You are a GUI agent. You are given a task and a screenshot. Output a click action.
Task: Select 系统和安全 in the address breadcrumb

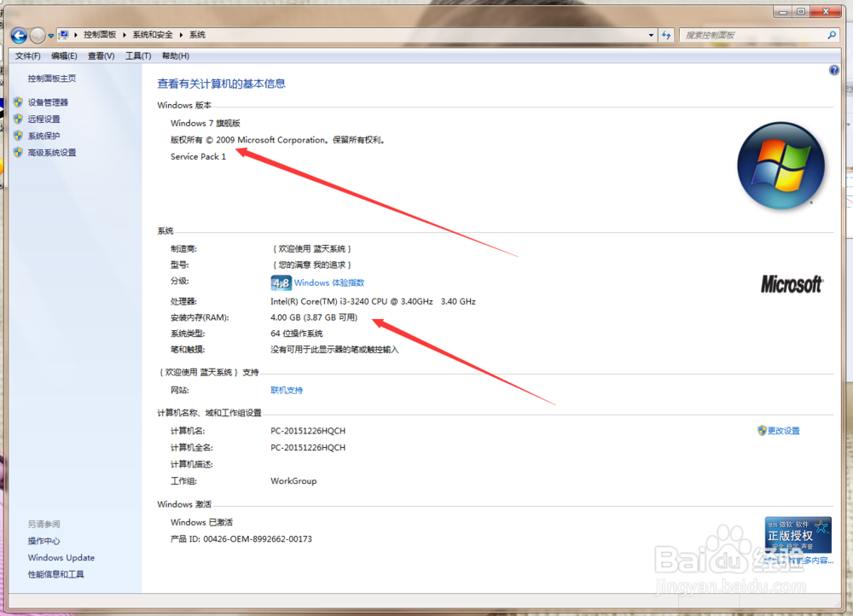[x=153, y=35]
